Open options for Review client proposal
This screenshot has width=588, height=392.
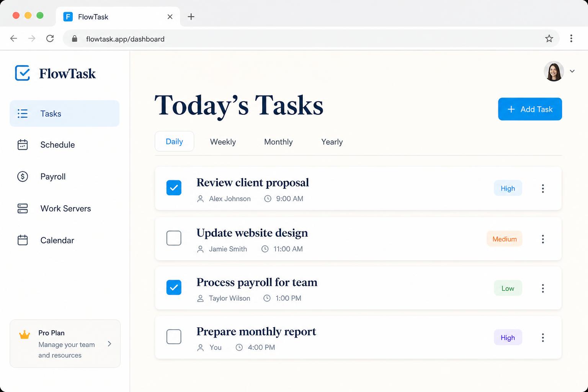click(x=543, y=188)
